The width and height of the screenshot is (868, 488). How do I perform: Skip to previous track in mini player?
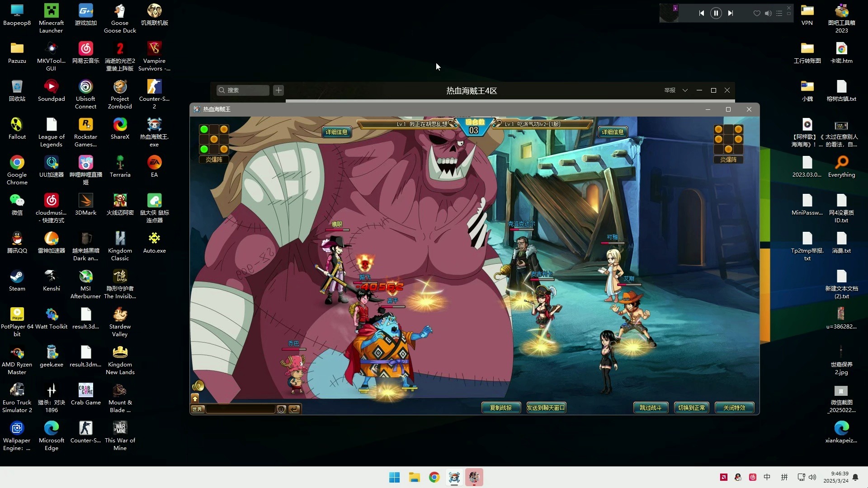pyautogui.click(x=701, y=13)
